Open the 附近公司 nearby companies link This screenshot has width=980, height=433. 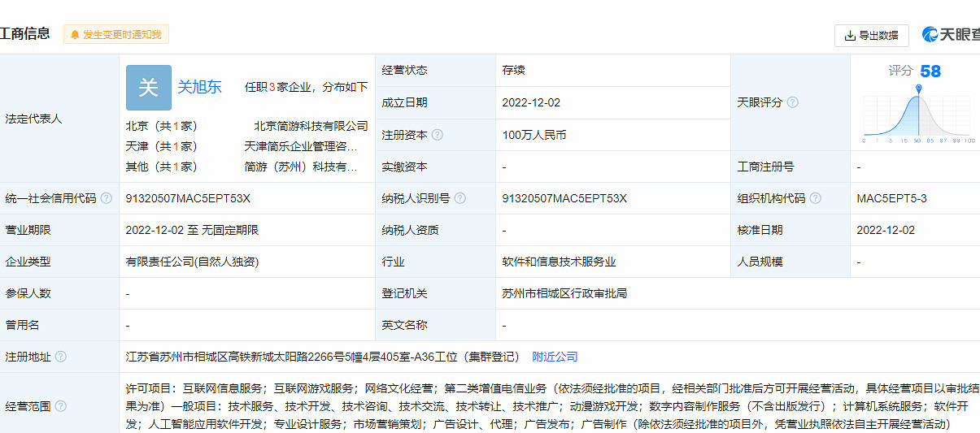pos(555,357)
